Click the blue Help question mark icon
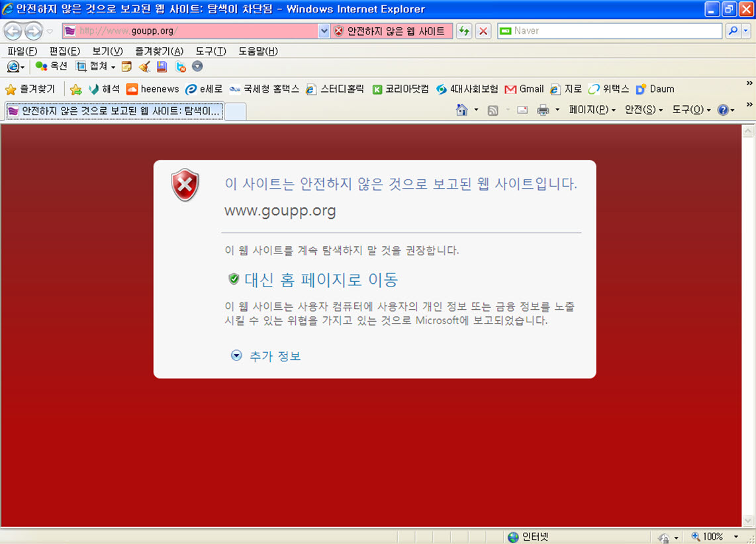 tap(722, 110)
